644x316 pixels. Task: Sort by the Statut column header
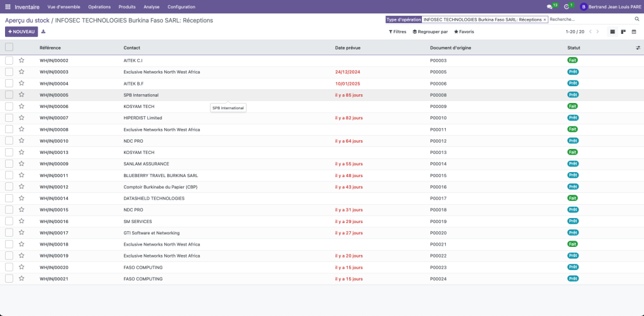point(574,48)
